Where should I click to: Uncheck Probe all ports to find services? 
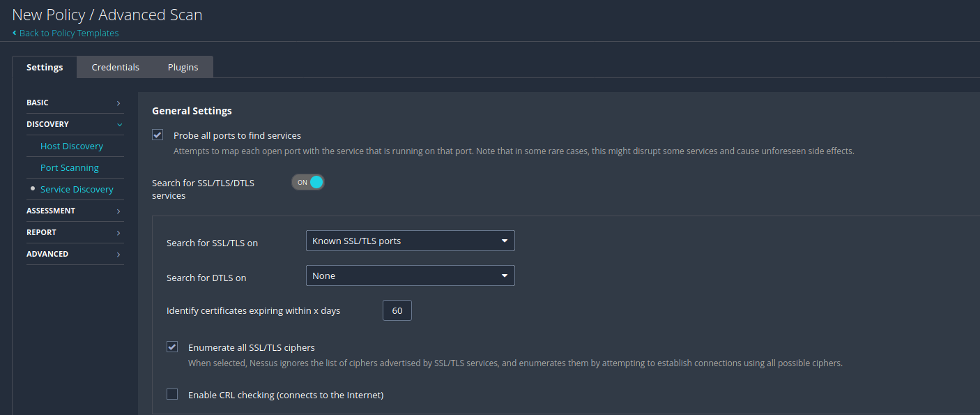158,135
